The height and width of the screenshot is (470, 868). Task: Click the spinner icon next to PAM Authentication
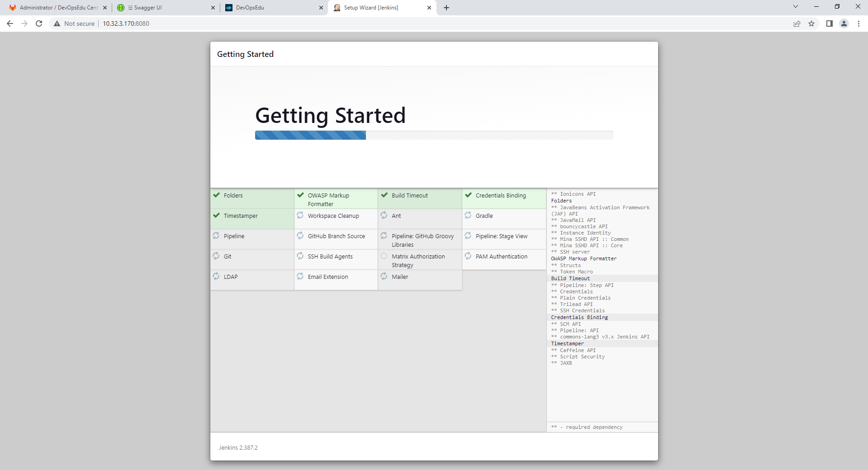click(468, 256)
